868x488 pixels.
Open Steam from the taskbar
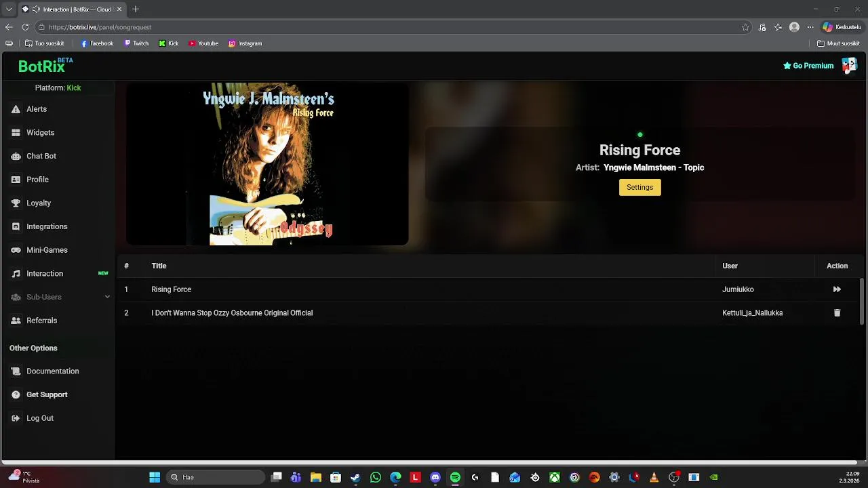tap(355, 477)
